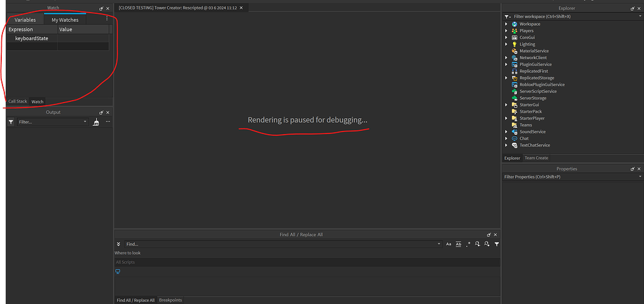Click the StarterPlayer icon

point(514,118)
